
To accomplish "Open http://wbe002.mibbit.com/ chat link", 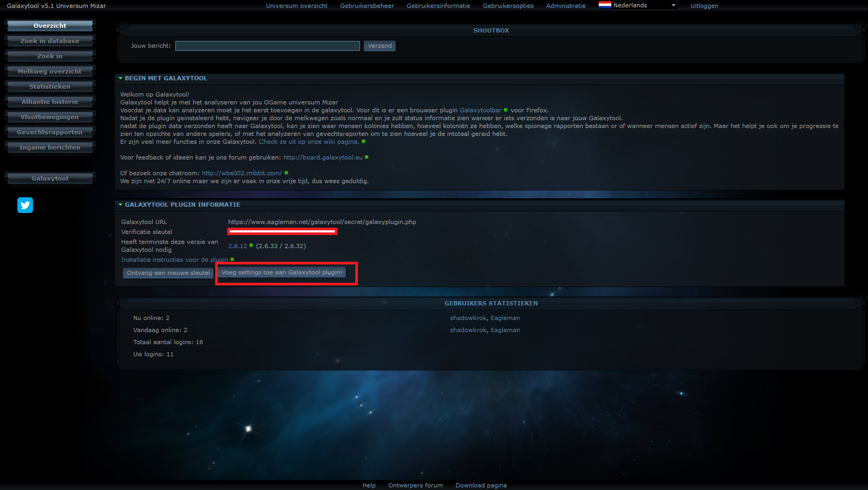I will click(242, 173).
